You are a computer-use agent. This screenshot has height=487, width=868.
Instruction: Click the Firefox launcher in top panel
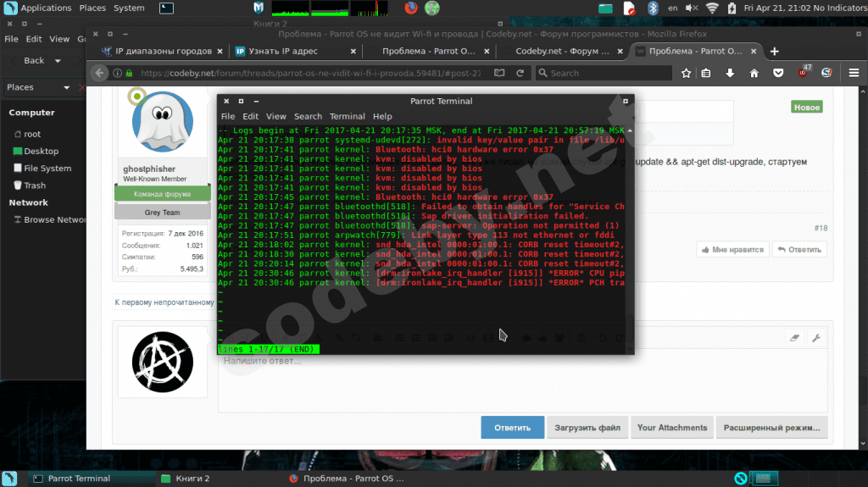411,8
